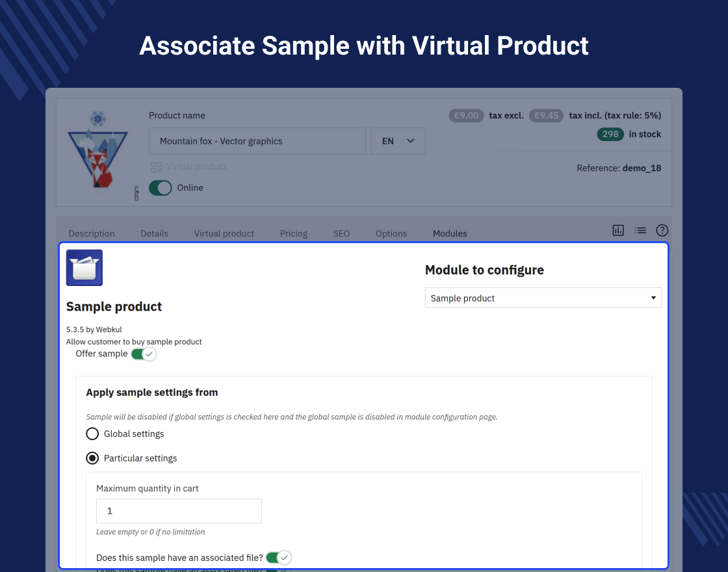Open the product list icon
The image size is (728, 572).
(x=640, y=230)
